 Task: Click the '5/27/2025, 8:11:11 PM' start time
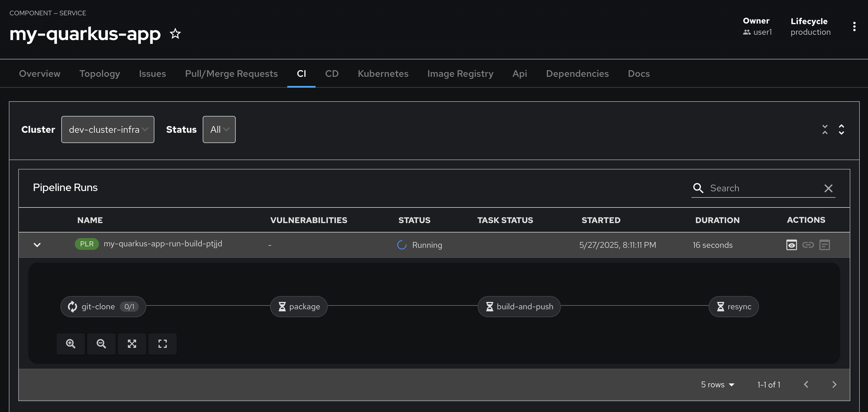617,245
